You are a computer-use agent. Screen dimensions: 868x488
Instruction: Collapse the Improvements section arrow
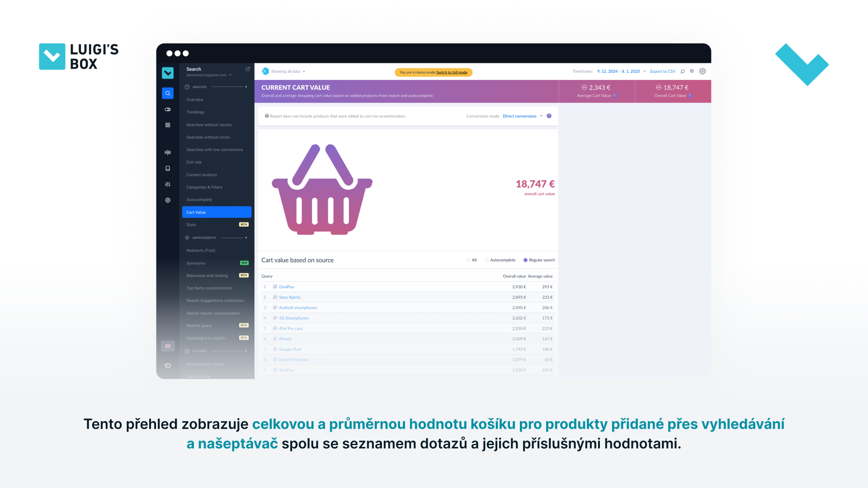pos(246,238)
